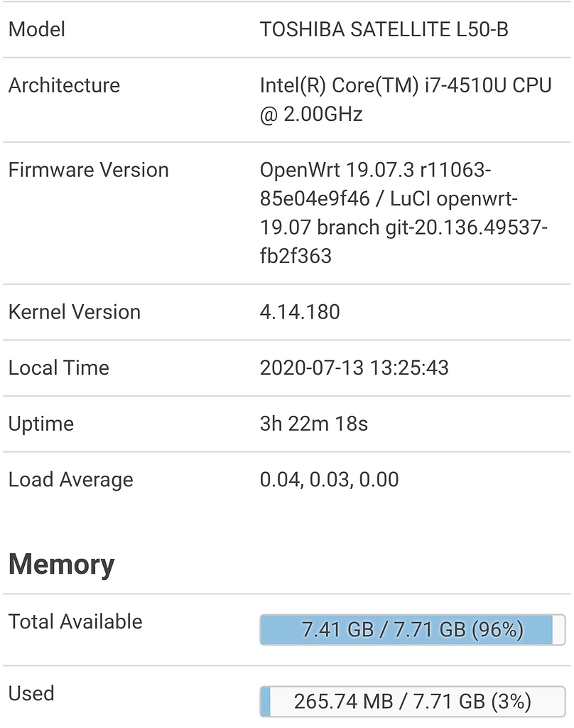Select the kernel version 4.14.180 value
This screenshot has height=728, width=574.
pos(299,311)
